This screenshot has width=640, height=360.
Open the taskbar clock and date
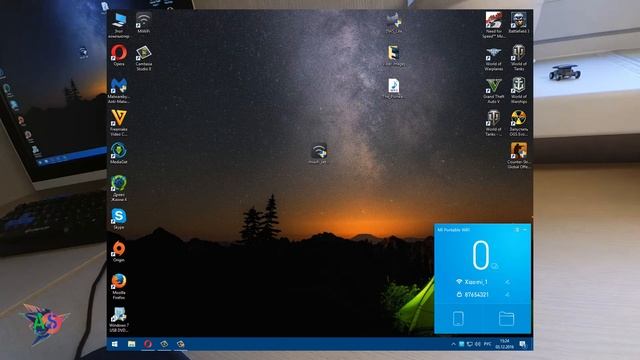pyautogui.click(x=504, y=344)
